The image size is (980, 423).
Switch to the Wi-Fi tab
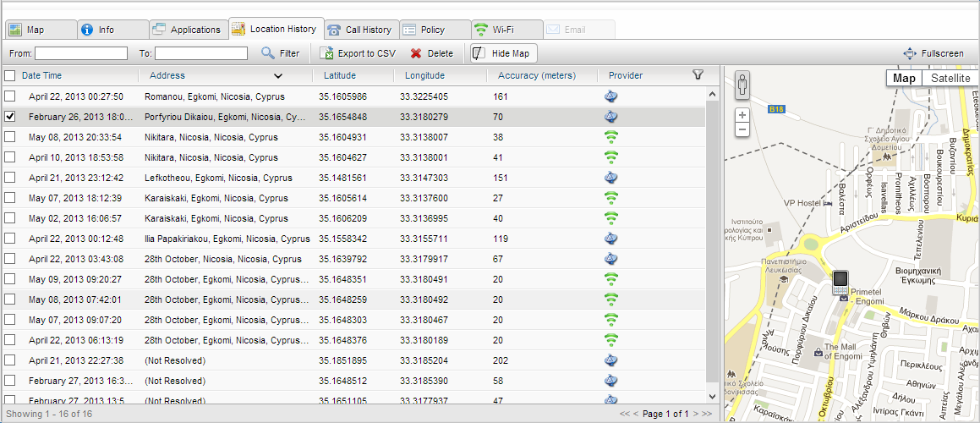(506, 30)
